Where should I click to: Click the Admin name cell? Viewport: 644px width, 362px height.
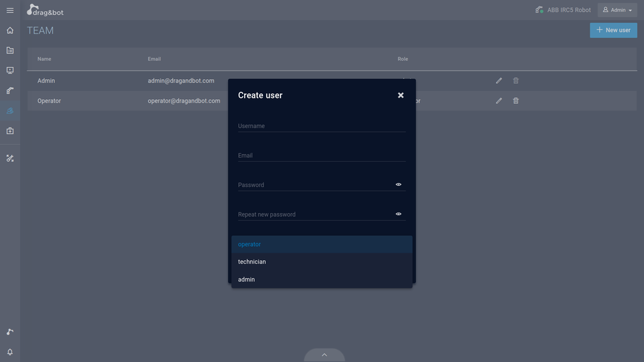tap(46, 81)
